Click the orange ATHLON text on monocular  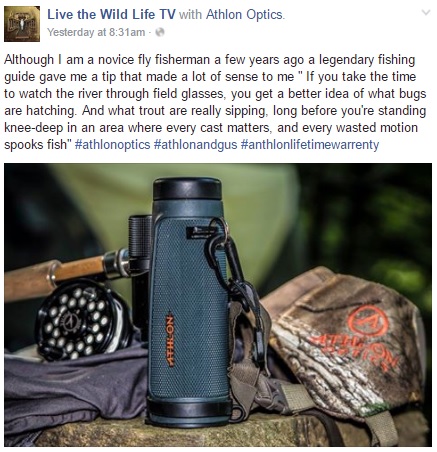pyautogui.click(x=170, y=339)
